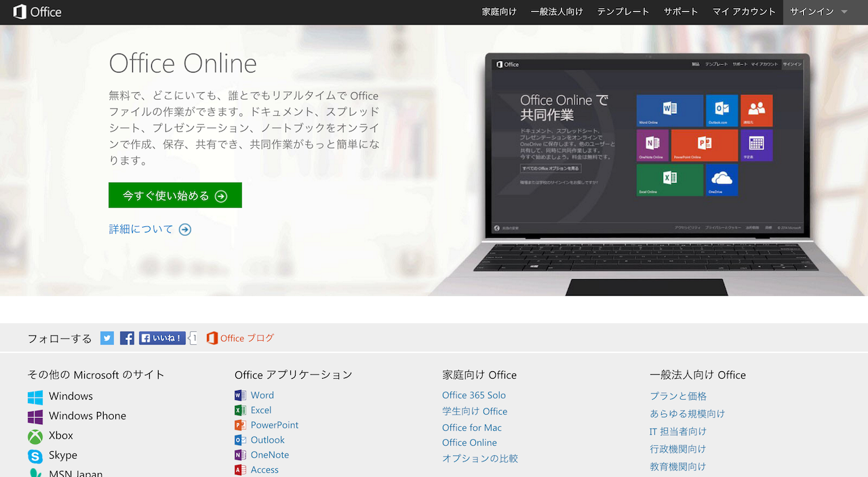868x477 pixels.
Task: Click the Outlook.com tile on laptop image
Action: (x=722, y=110)
